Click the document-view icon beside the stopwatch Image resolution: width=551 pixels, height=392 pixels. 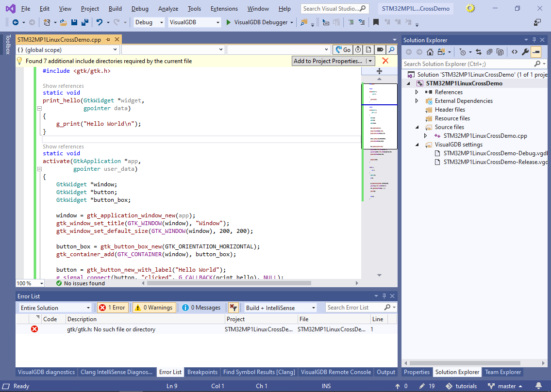point(368,50)
